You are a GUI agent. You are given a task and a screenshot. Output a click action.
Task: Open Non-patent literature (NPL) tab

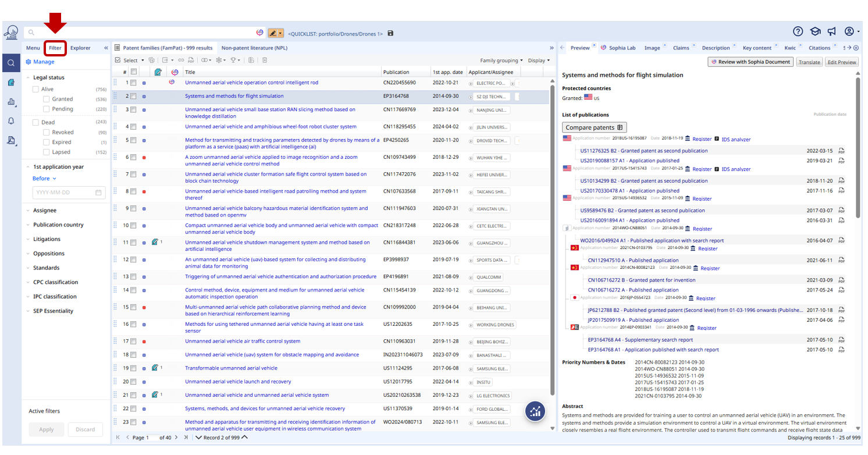(254, 48)
